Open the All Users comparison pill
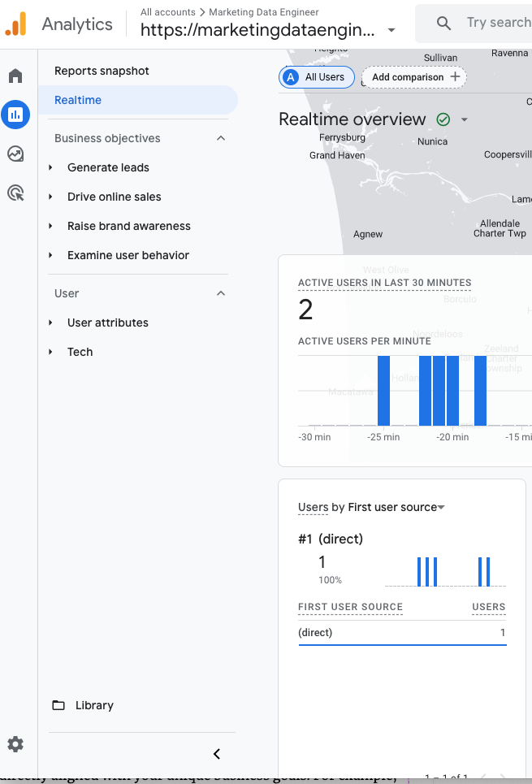Screen dimensions: 532x784 [316, 76]
